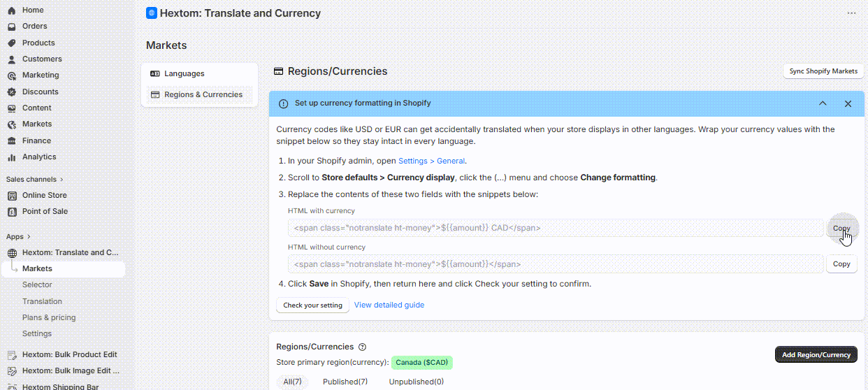868x390 pixels.
Task: Click the Products tag icon
Action: click(x=12, y=43)
